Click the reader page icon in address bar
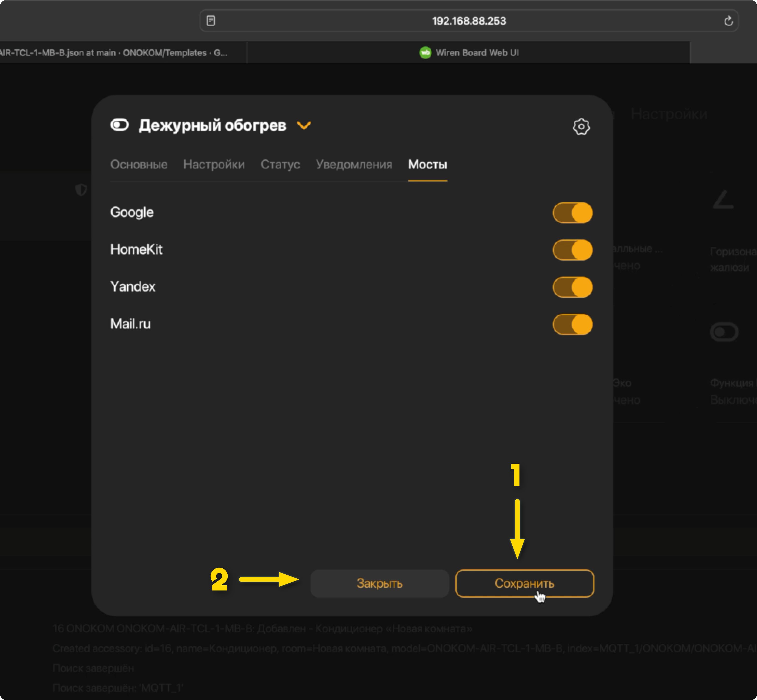This screenshot has height=700, width=757. pos(211,21)
